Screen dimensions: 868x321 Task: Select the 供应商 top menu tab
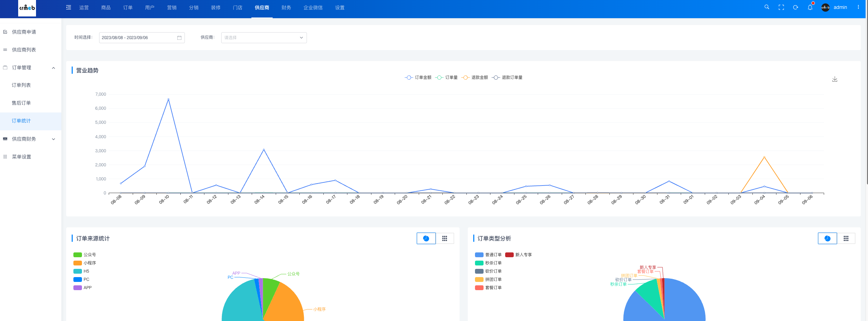(262, 8)
